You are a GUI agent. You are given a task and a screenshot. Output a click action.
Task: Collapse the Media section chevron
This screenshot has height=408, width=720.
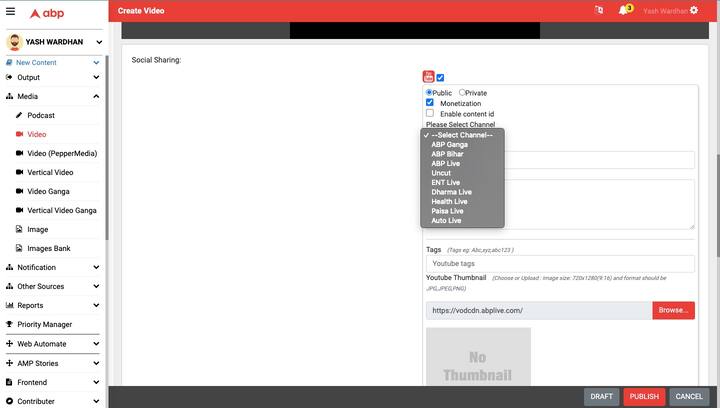click(x=96, y=96)
